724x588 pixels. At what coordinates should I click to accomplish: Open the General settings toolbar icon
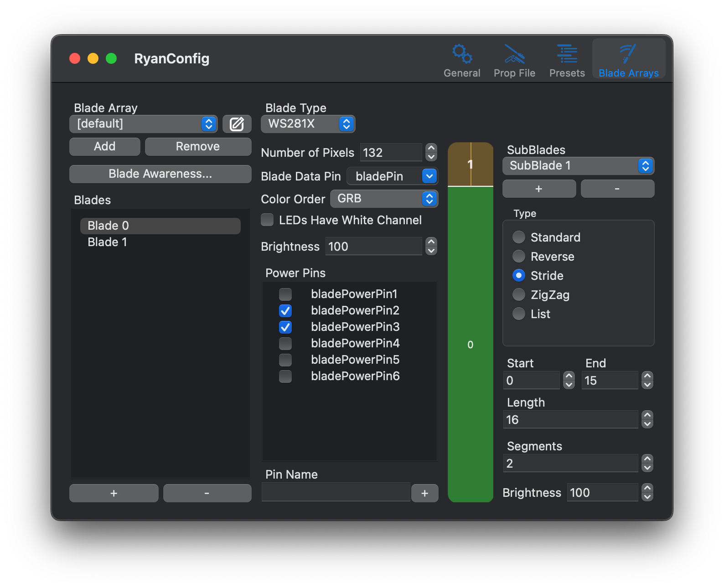pos(461,60)
